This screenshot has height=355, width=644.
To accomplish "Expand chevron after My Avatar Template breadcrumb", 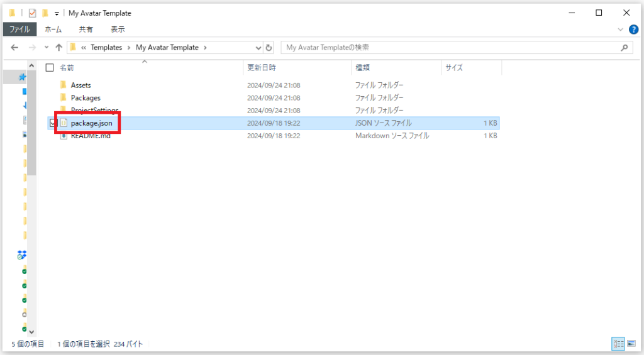I will tap(206, 48).
